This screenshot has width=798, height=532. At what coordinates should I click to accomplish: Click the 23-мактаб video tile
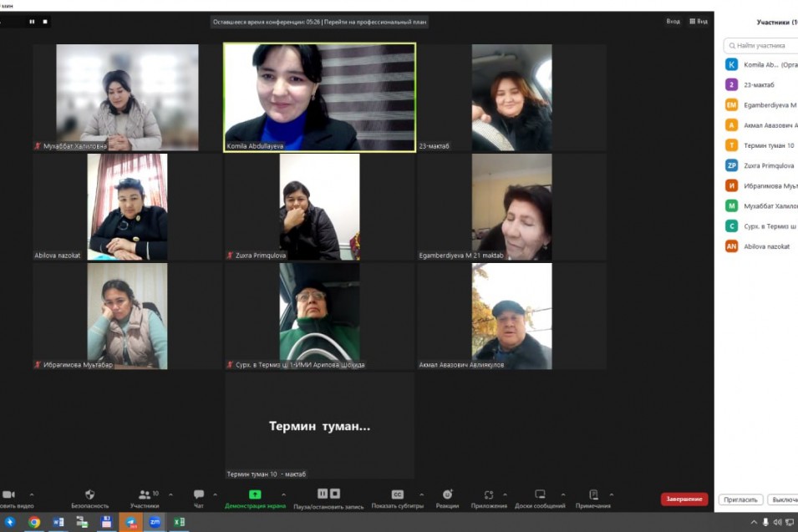(512, 97)
